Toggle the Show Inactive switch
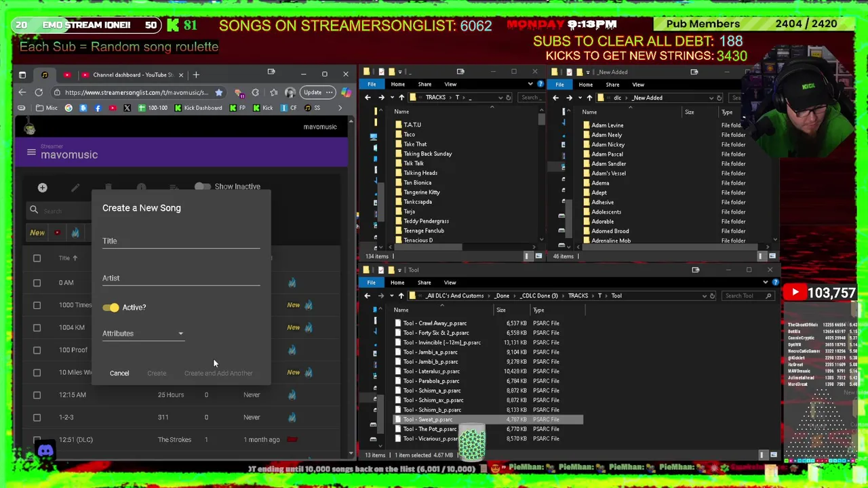The height and width of the screenshot is (488, 868). [202, 186]
